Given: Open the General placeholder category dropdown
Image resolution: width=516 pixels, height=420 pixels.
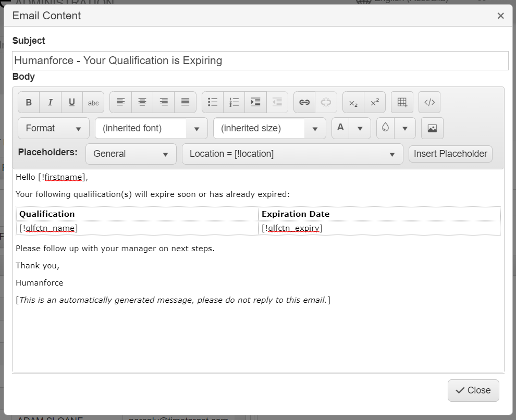Looking at the screenshot, I should click(x=131, y=154).
